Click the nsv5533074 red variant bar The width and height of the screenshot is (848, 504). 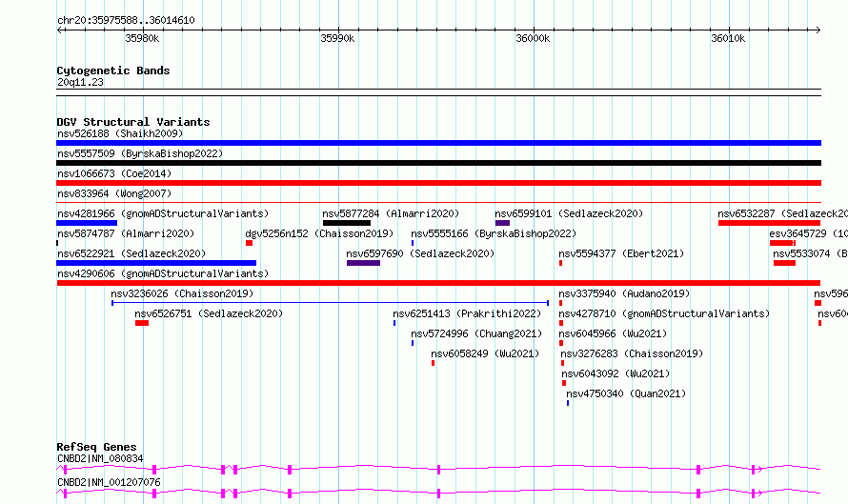point(784,263)
